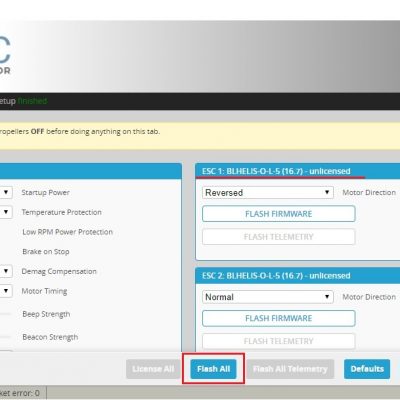Open ESC 2 Motor Direction dropdown showing Normal
The width and height of the screenshot is (400, 400).
pyautogui.click(x=268, y=297)
